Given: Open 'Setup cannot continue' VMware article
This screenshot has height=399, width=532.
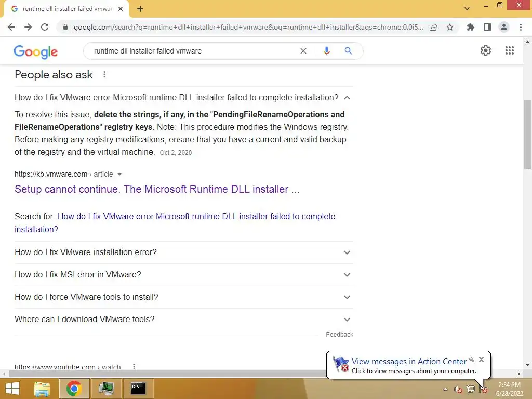Looking at the screenshot, I should pyautogui.click(x=157, y=189).
